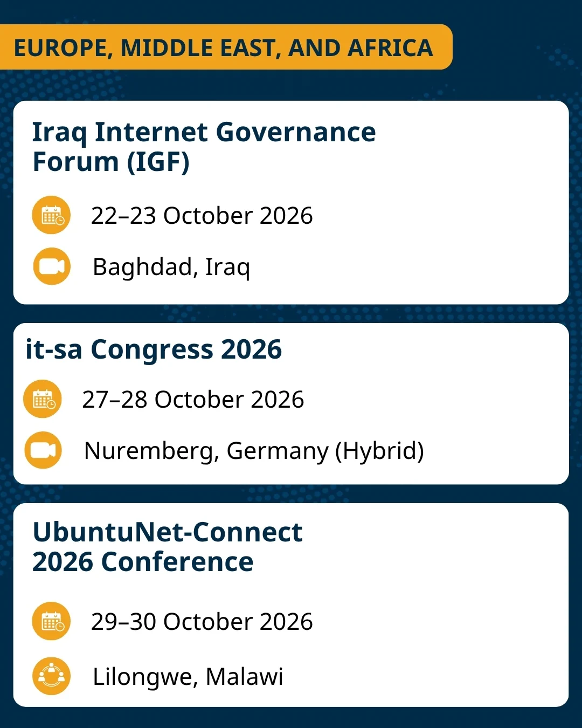Open the Iraq Internet Governance Forum title
Image resolution: width=582 pixels, height=728 pixels.
(x=204, y=147)
